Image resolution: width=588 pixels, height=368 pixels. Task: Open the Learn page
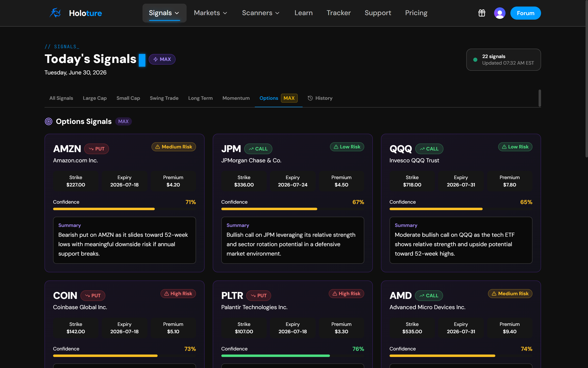[x=303, y=13]
